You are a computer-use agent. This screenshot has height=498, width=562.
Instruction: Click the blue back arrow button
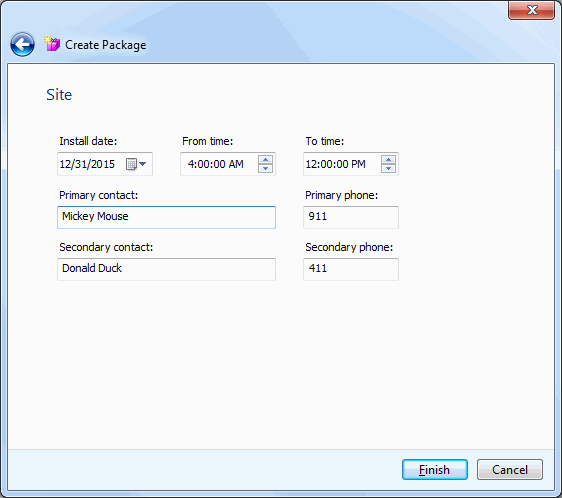tap(22, 44)
